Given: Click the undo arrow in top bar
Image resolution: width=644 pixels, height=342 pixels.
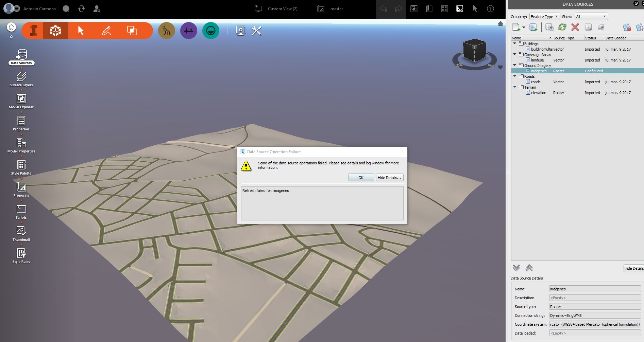Looking at the screenshot, I should pos(384,9).
